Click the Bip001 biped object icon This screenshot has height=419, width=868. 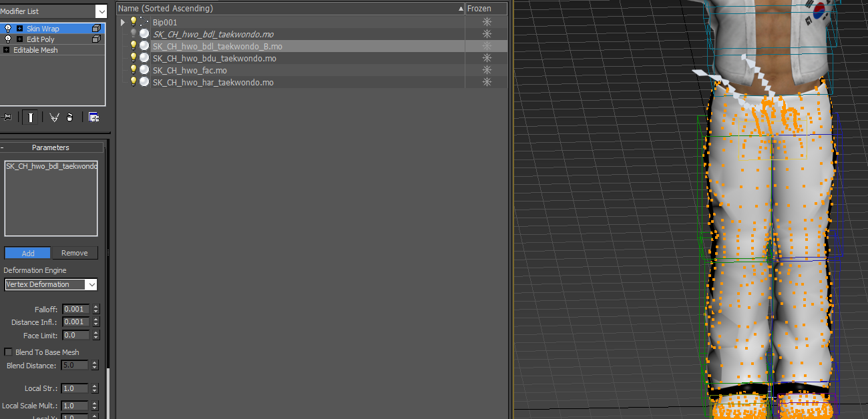point(144,22)
